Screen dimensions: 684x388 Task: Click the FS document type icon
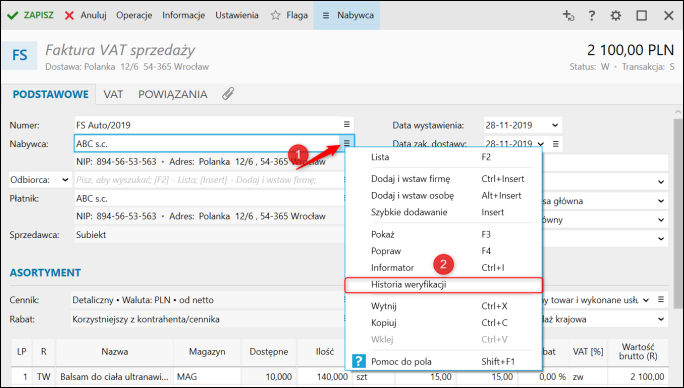tap(20, 55)
